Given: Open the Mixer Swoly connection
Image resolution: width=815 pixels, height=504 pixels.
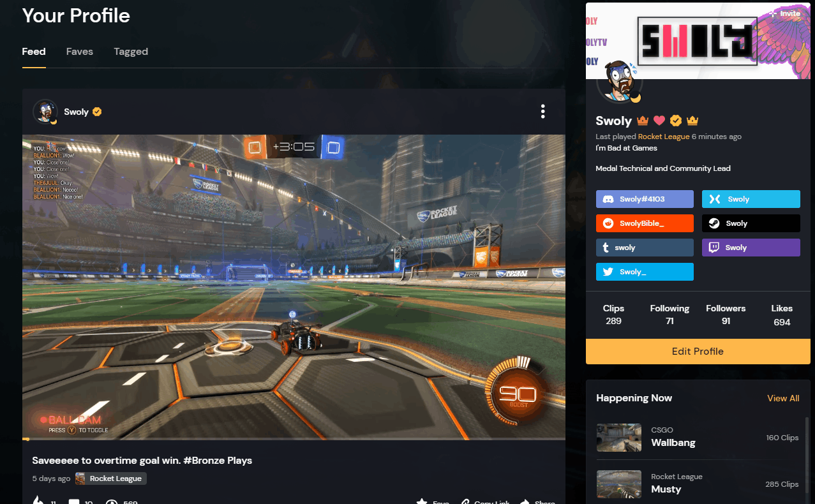Looking at the screenshot, I should click(751, 199).
